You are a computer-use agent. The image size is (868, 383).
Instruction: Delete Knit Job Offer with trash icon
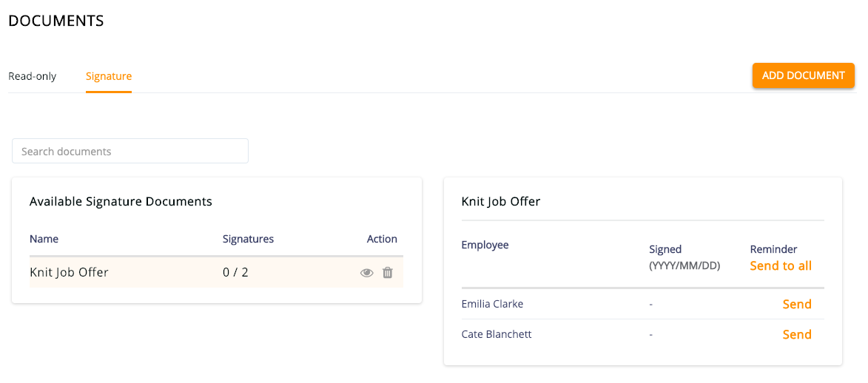388,272
